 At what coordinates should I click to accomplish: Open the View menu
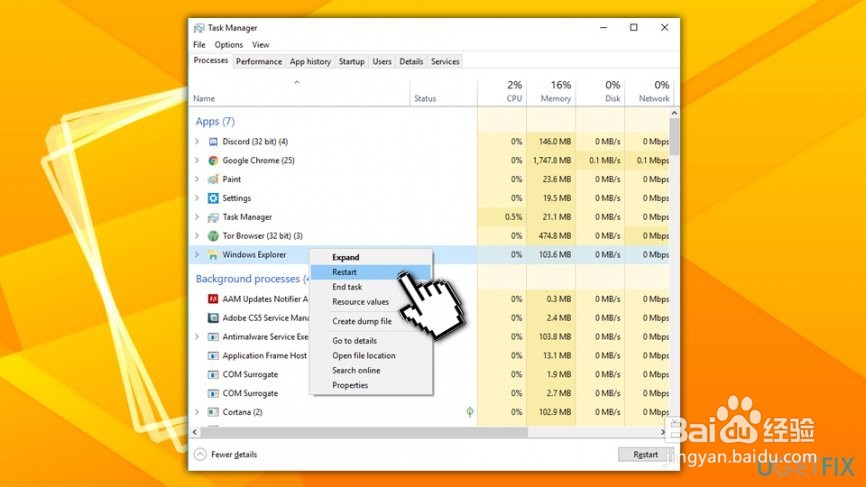261,45
